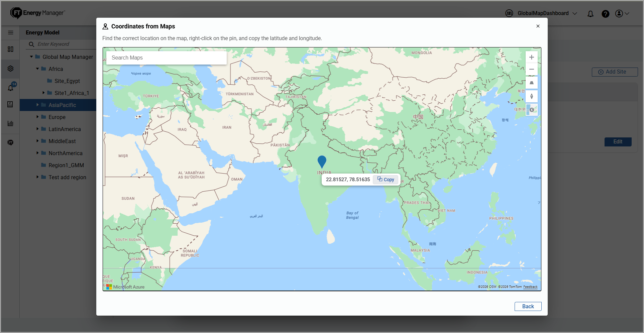
Task: Click the Back button in the dialog
Action: (528, 306)
